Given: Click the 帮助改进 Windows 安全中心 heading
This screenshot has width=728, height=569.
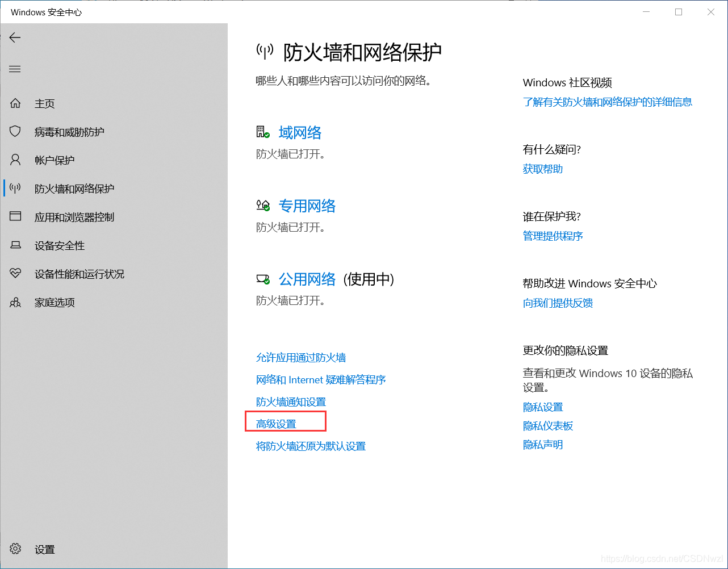Looking at the screenshot, I should coord(590,284).
